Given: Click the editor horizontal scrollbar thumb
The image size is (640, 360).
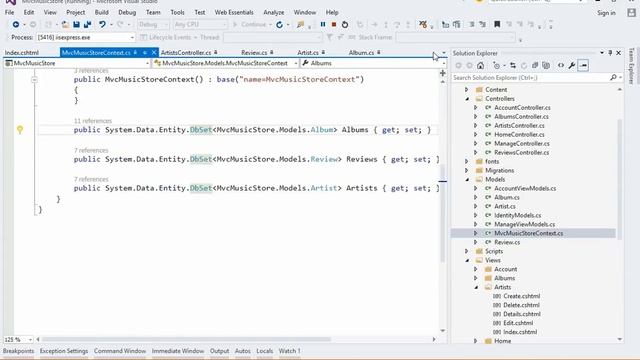Looking at the screenshot, I should tap(186, 339).
